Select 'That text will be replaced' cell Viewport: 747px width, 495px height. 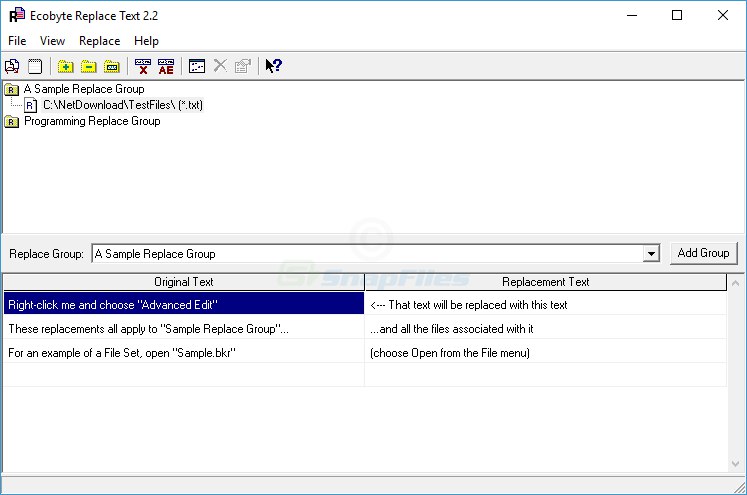(545, 303)
